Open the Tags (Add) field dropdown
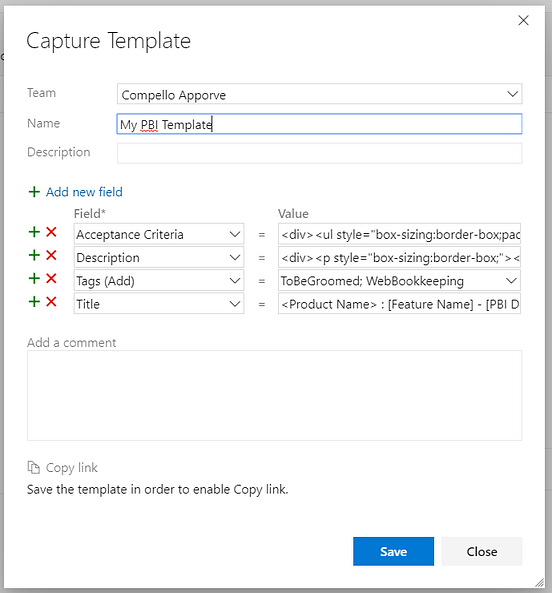The image size is (552, 593). 235,281
